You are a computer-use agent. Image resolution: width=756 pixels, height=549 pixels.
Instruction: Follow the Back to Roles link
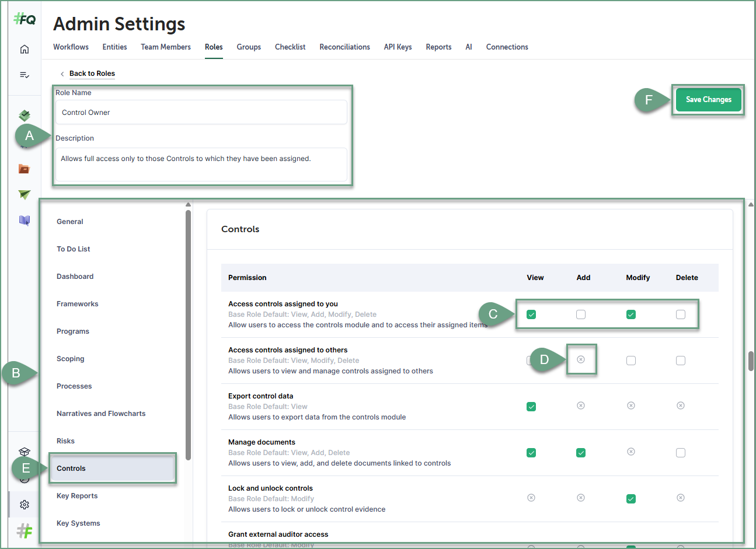(92, 74)
